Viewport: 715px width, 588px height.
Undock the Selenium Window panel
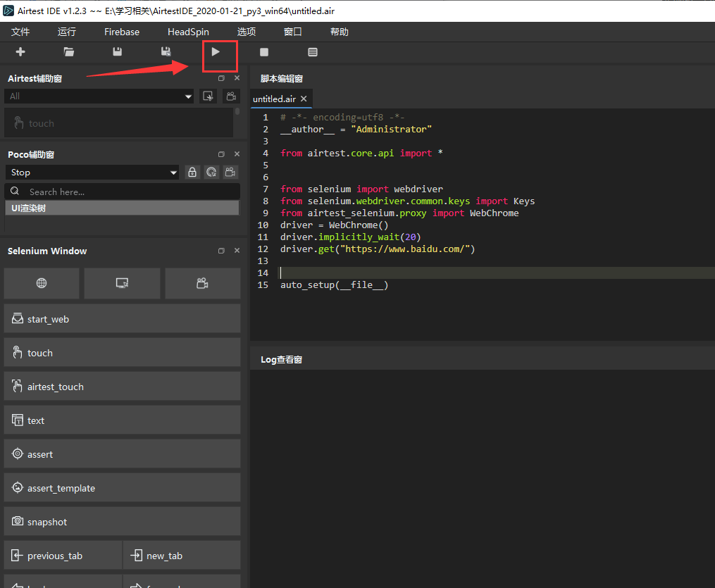pyautogui.click(x=221, y=251)
